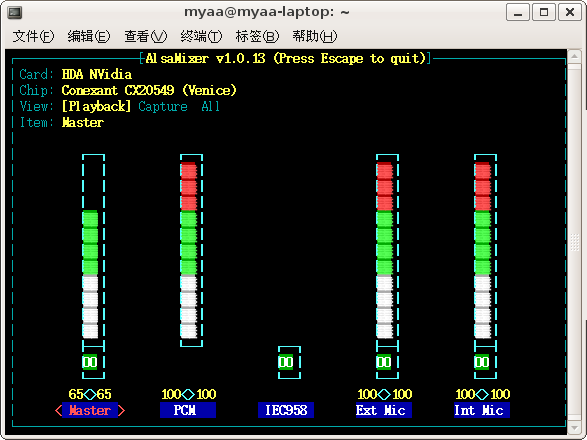Click the right arrow beside Master
Screen dimensions: 587x440
click(122, 410)
